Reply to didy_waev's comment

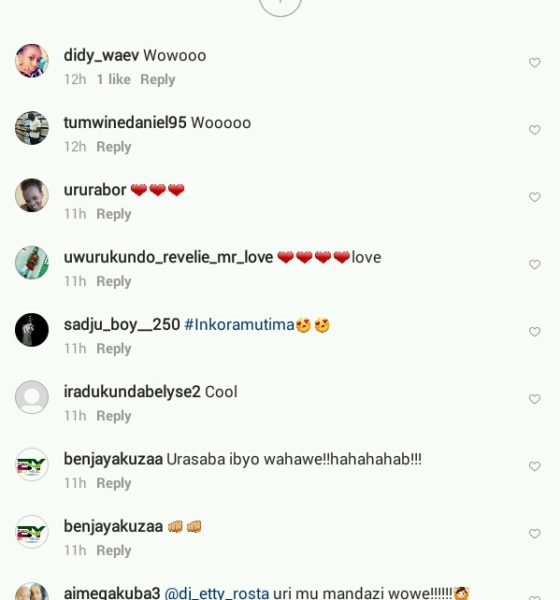pyautogui.click(x=158, y=80)
